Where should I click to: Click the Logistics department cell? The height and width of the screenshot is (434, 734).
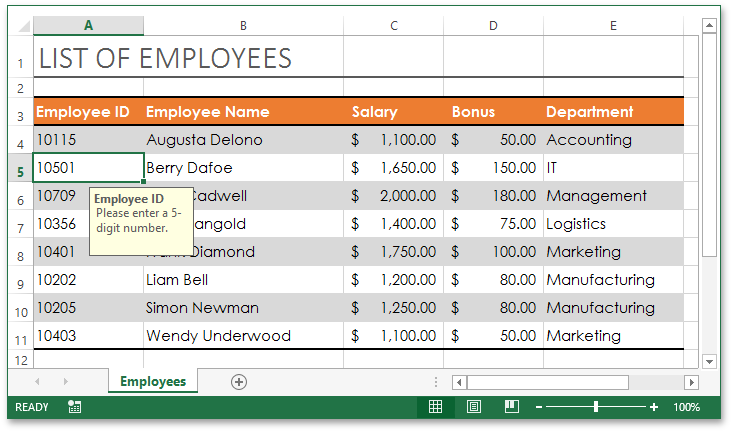[613, 224]
